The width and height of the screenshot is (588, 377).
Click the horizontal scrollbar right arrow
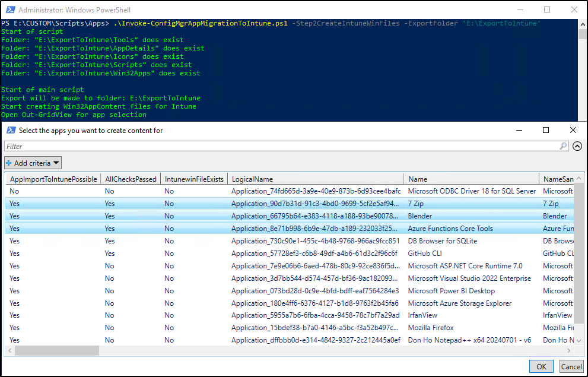point(569,351)
